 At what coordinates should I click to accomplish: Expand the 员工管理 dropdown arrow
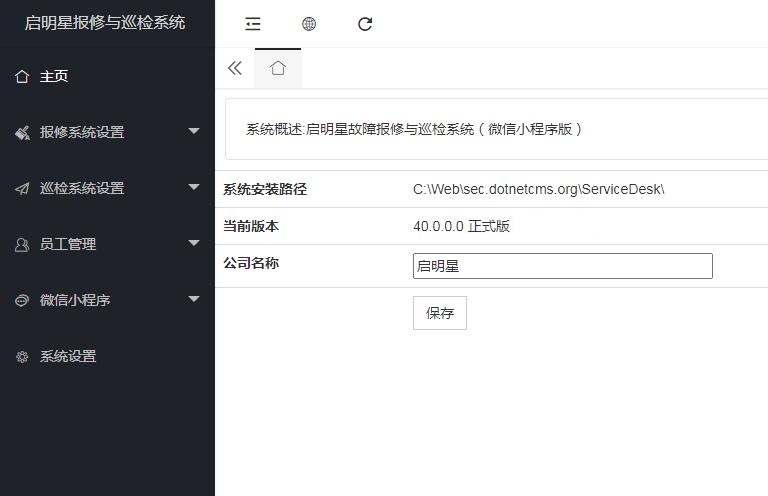pos(194,242)
